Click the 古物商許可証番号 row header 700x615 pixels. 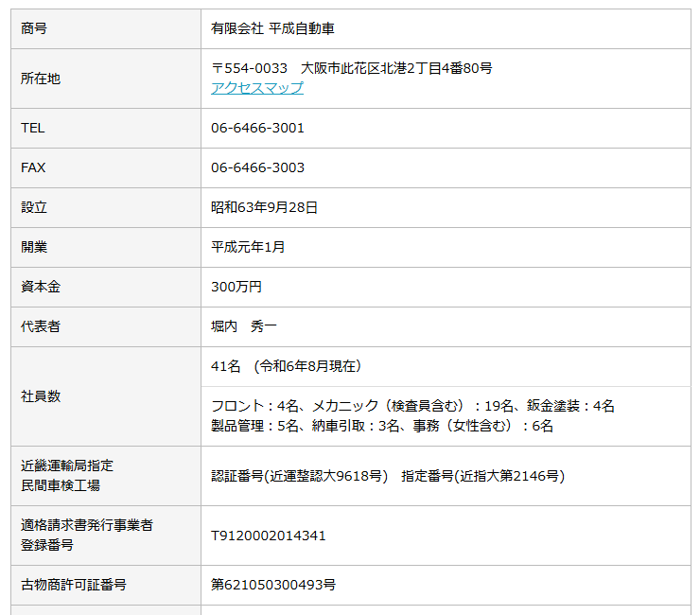74,585
